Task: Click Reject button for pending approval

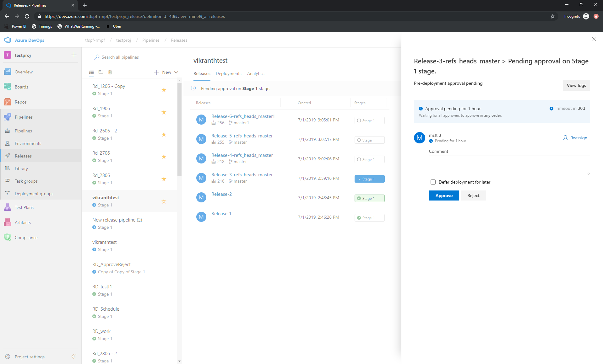Action: click(473, 195)
